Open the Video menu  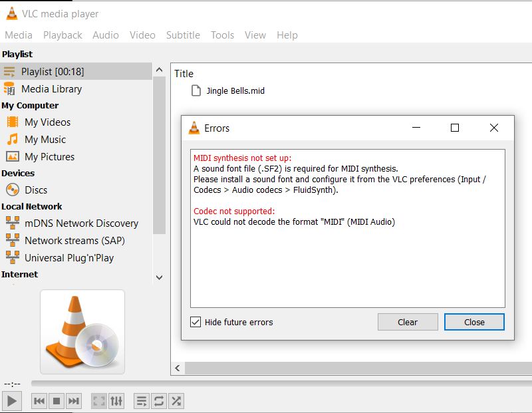(142, 35)
